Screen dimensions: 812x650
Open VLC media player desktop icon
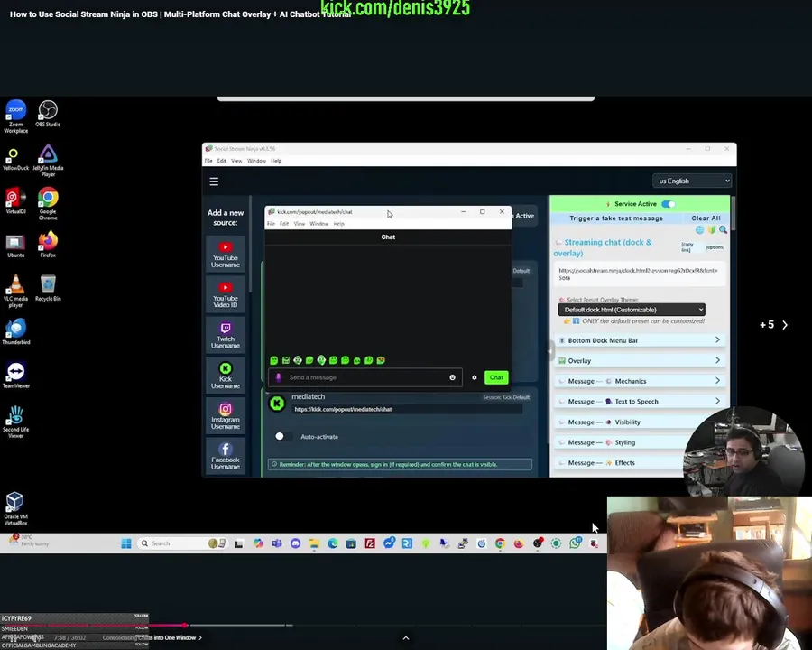16,292
